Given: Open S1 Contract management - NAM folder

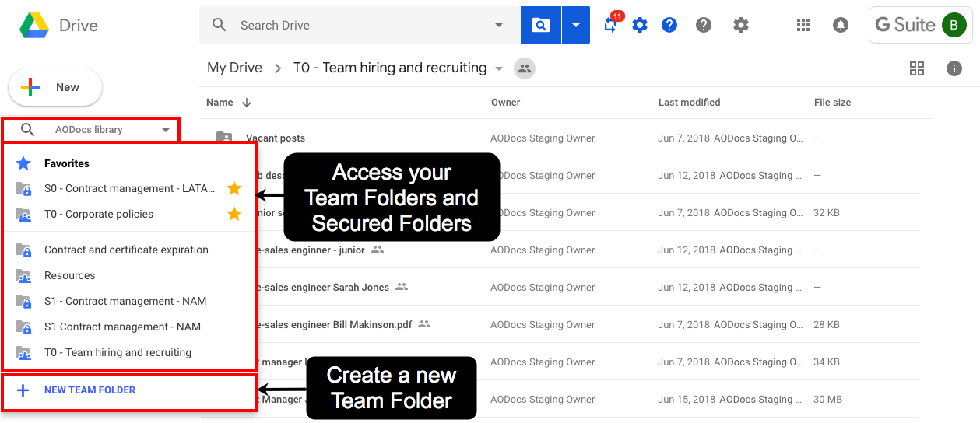Looking at the screenshot, I should click(122, 327).
